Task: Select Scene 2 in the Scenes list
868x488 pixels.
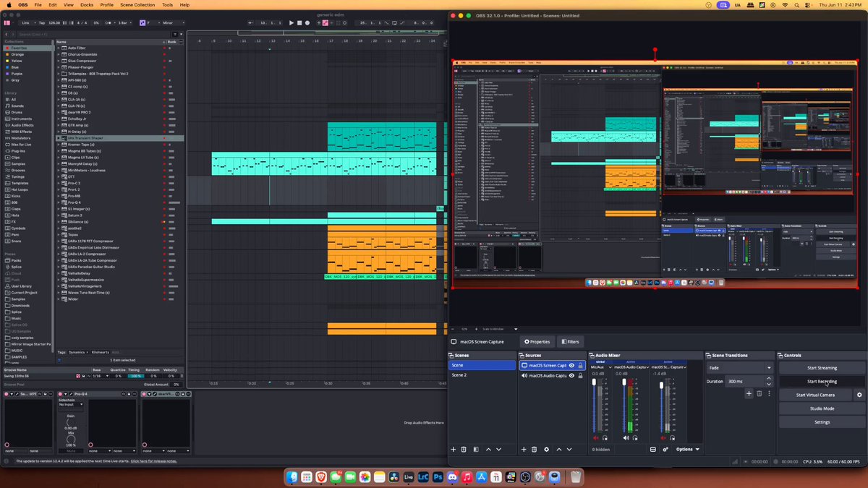Action: pyautogui.click(x=482, y=375)
